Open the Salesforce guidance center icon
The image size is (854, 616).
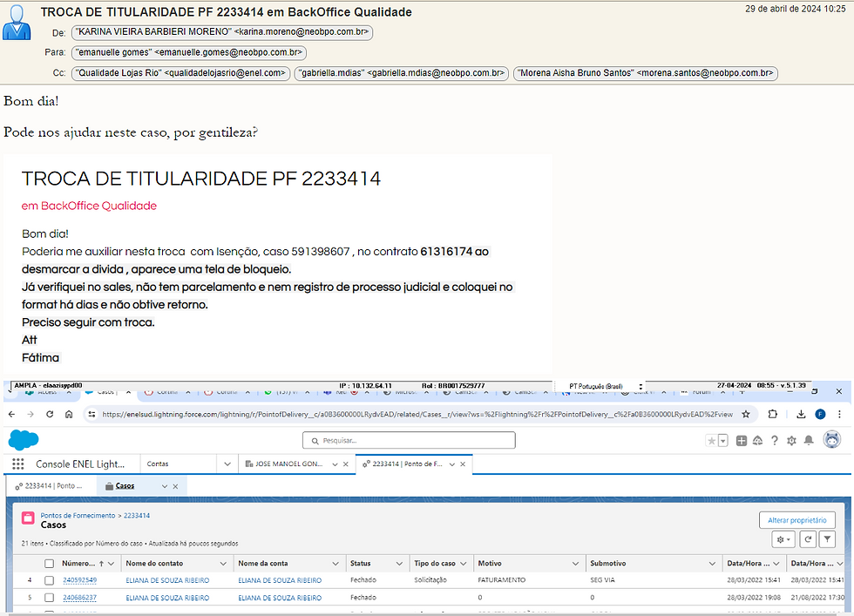click(757, 441)
